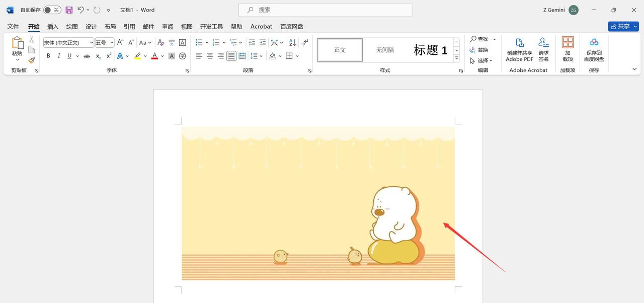Click the phonetic guide (wén) icon

click(x=172, y=43)
